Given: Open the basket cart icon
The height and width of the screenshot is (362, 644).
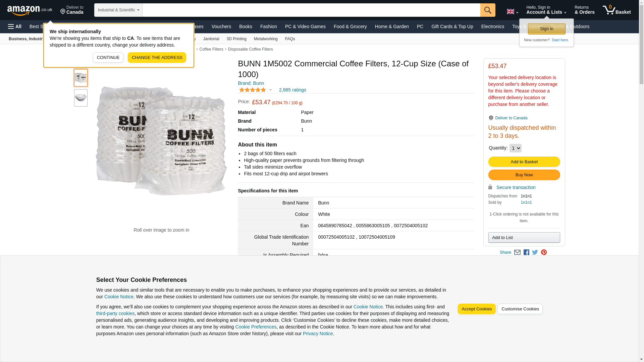Looking at the screenshot, I should pyautogui.click(x=616, y=10).
